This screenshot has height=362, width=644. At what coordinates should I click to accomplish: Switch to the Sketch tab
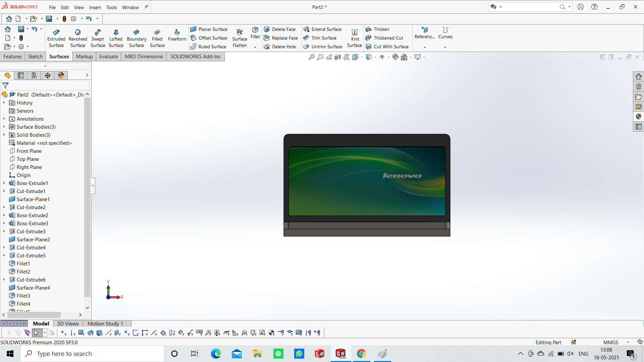coord(35,56)
